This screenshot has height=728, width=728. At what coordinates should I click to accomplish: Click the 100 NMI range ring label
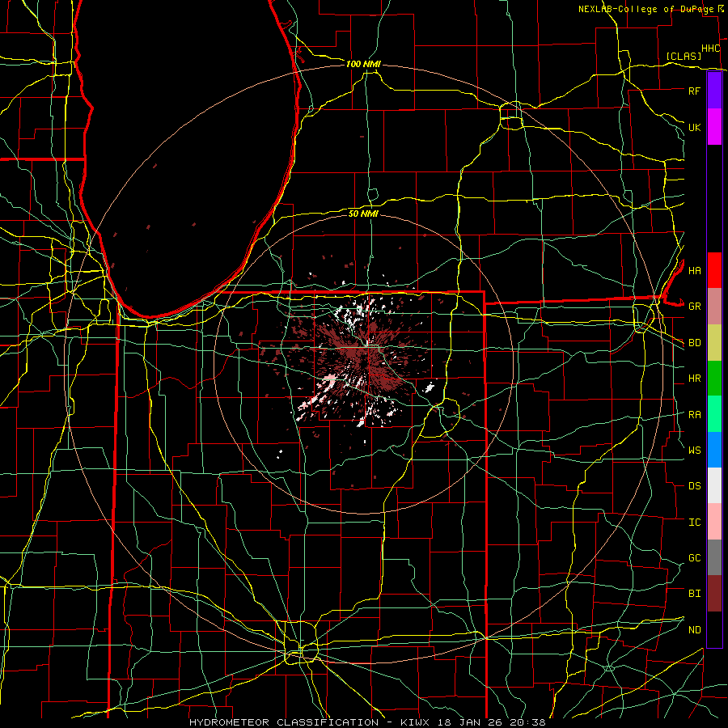363,64
